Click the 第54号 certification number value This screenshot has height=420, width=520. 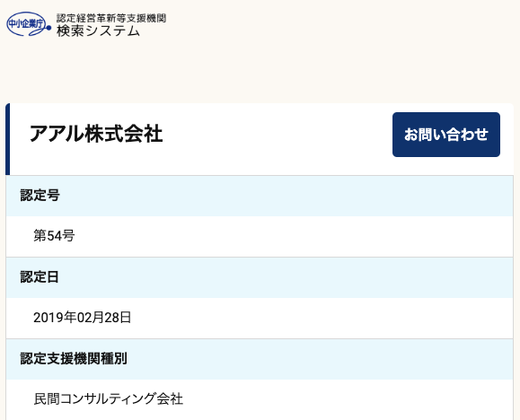point(54,236)
